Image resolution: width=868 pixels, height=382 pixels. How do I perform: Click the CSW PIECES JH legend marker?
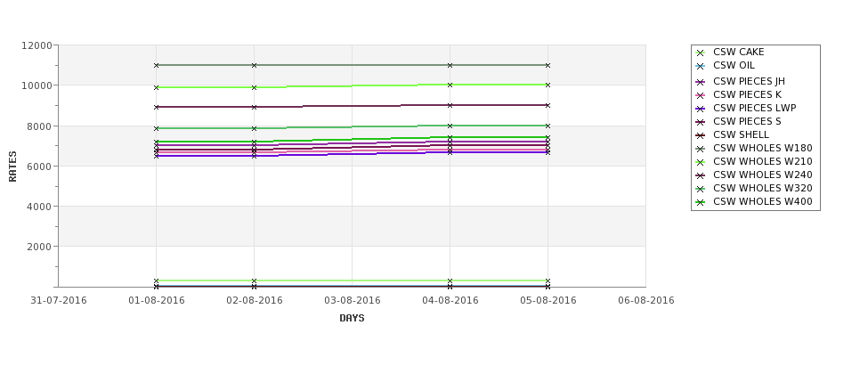pyautogui.click(x=700, y=82)
